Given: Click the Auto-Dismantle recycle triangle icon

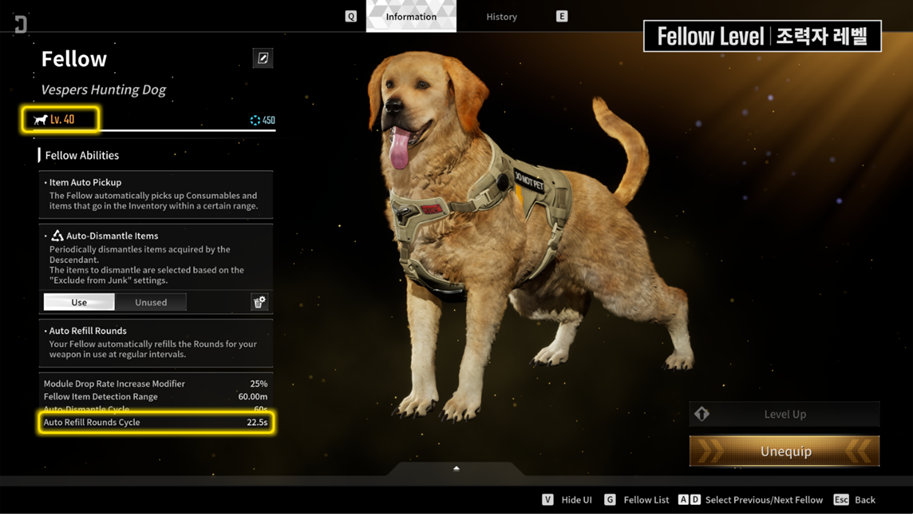Looking at the screenshot, I should [x=57, y=236].
